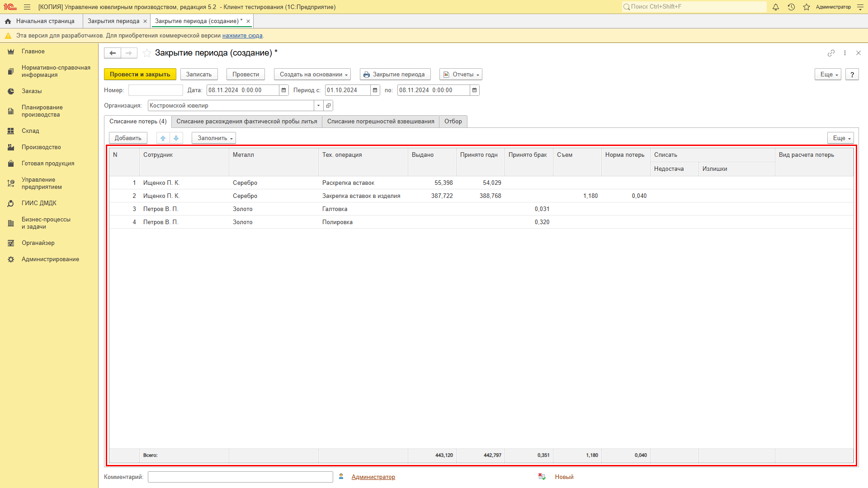Go to home page icon tab
Image resolution: width=868 pixels, height=488 pixels.
click(x=8, y=21)
